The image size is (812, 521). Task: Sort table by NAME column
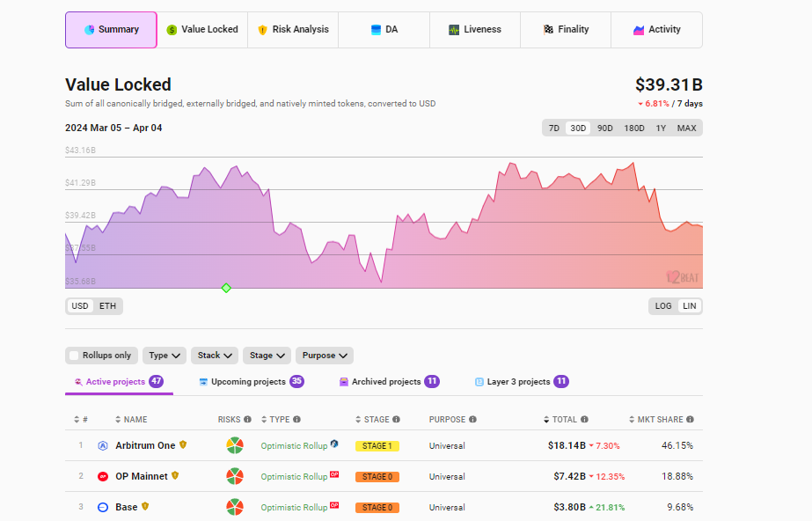pyautogui.click(x=131, y=420)
